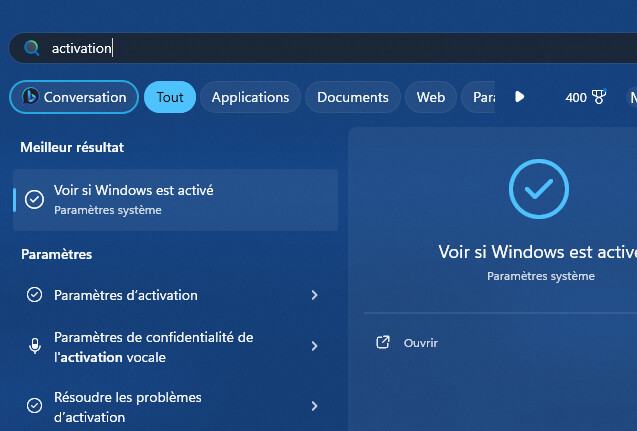Click the open-external icon beside Ouvrir
This screenshot has height=431, width=637.
coord(382,343)
